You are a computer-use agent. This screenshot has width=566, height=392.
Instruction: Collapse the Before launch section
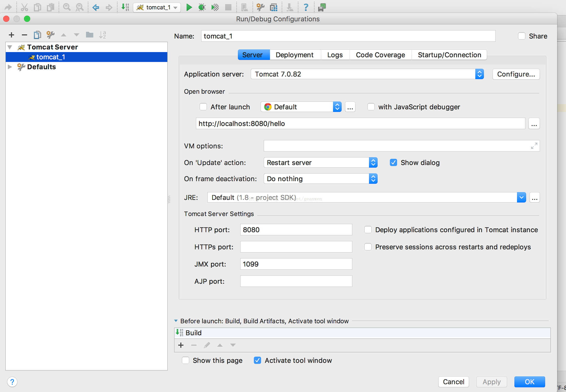[x=176, y=321]
